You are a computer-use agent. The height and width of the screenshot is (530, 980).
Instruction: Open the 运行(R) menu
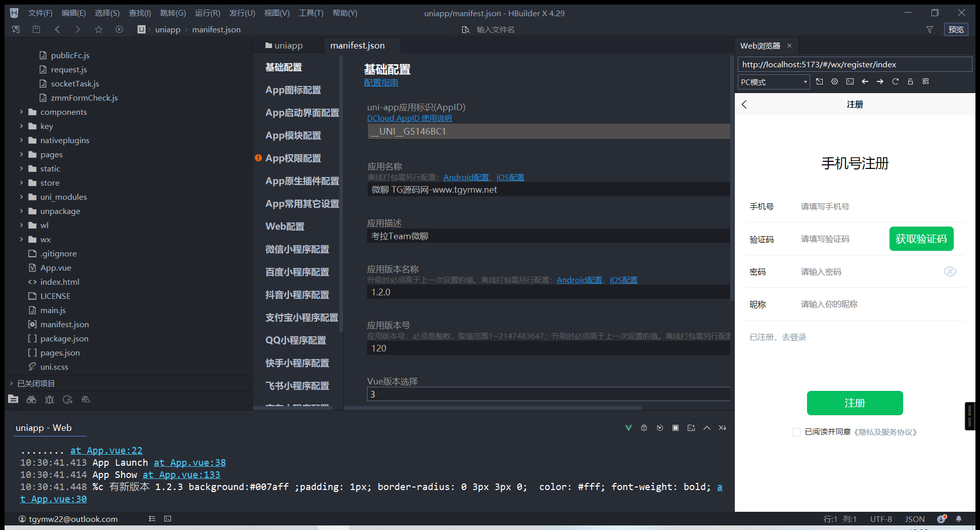[x=207, y=13]
